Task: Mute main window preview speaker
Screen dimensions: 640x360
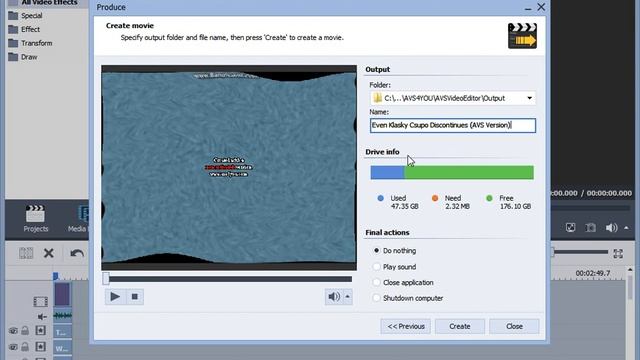Action: pos(611,228)
